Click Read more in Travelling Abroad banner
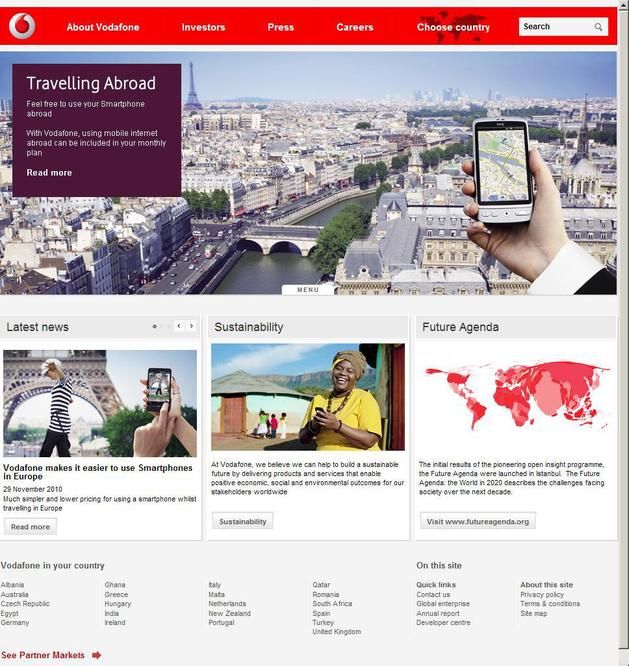This screenshot has width=629, height=666. [49, 173]
